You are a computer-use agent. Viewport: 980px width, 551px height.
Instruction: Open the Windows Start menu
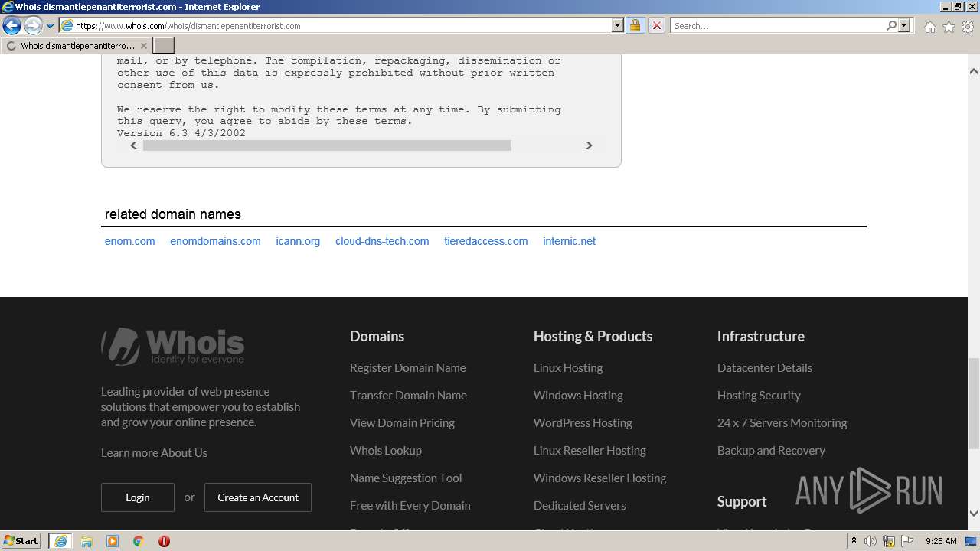pos(22,540)
